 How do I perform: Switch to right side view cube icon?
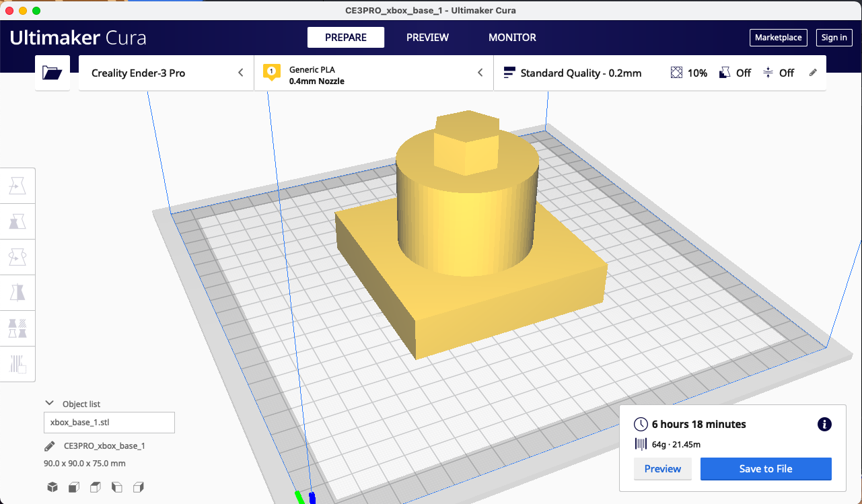coord(139,487)
